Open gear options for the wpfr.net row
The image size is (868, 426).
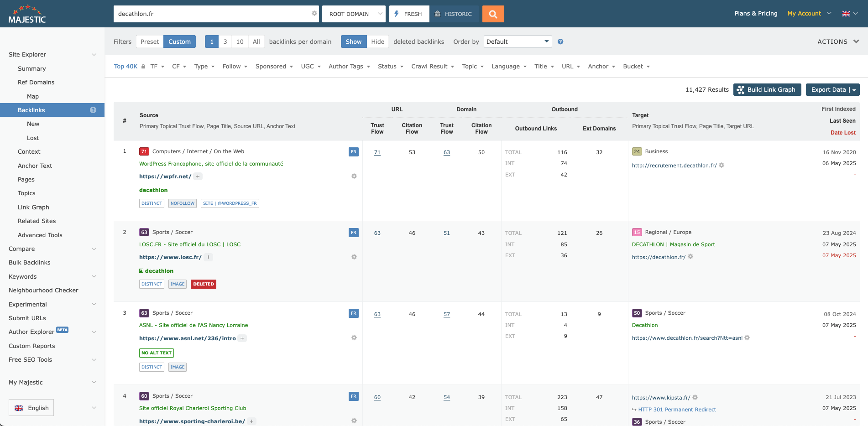pyautogui.click(x=354, y=176)
